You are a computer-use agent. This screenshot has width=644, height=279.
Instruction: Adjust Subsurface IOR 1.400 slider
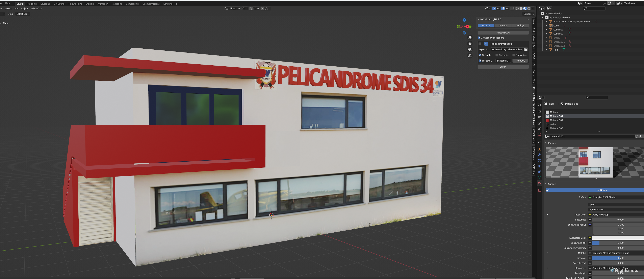pos(618,243)
